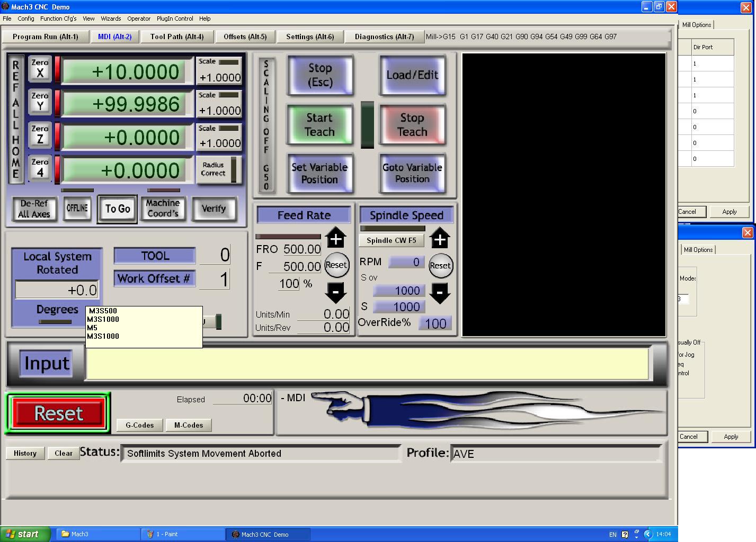
Task: Toggle the OFFLINE button
Action: pos(77,208)
